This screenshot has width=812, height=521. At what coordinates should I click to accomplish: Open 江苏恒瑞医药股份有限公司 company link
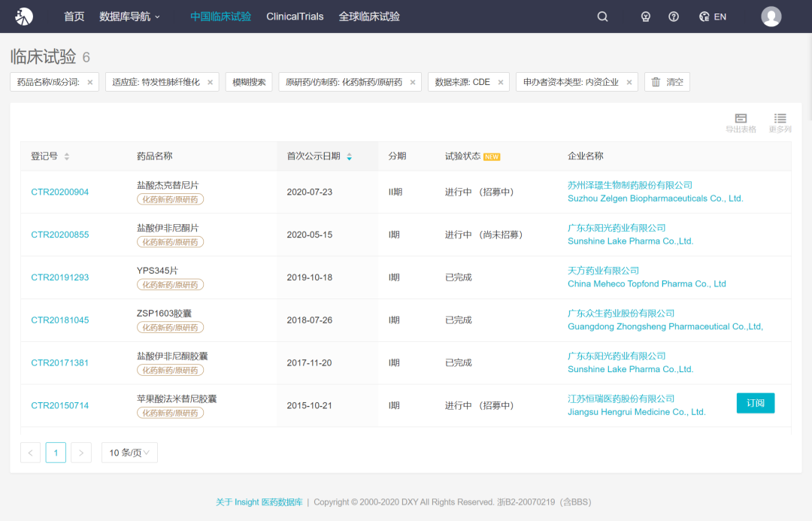coord(621,398)
